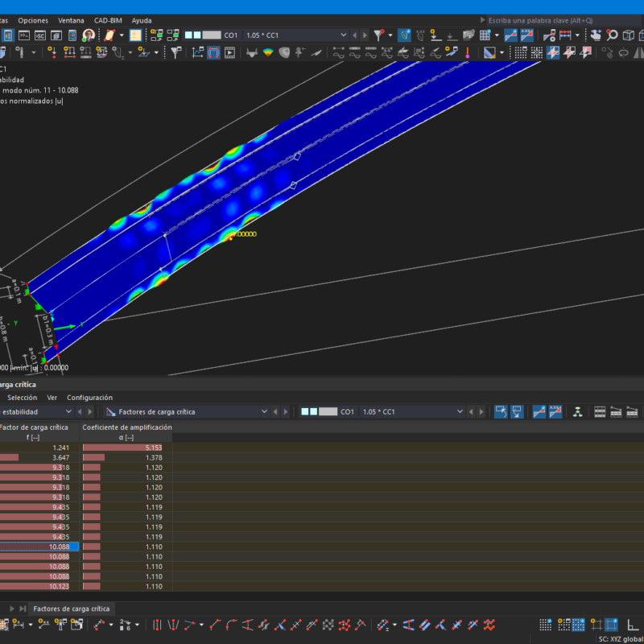Screen dimensions: 644x644
Task: Click the tree hierarchy icon in table toolbar
Action: click(578, 411)
